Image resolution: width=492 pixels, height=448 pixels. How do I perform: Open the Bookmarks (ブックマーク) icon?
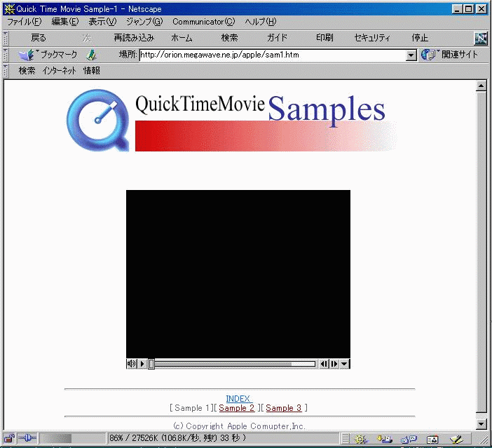(27, 55)
